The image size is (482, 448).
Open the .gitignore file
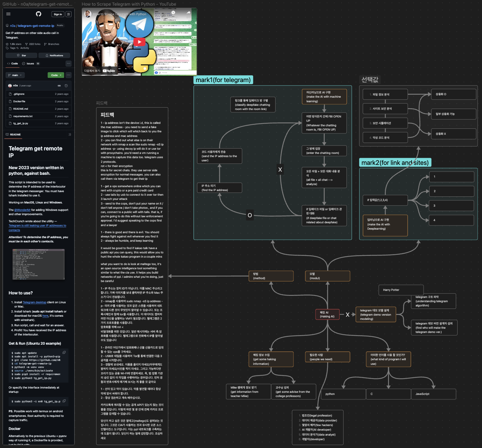[x=19, y=94]
